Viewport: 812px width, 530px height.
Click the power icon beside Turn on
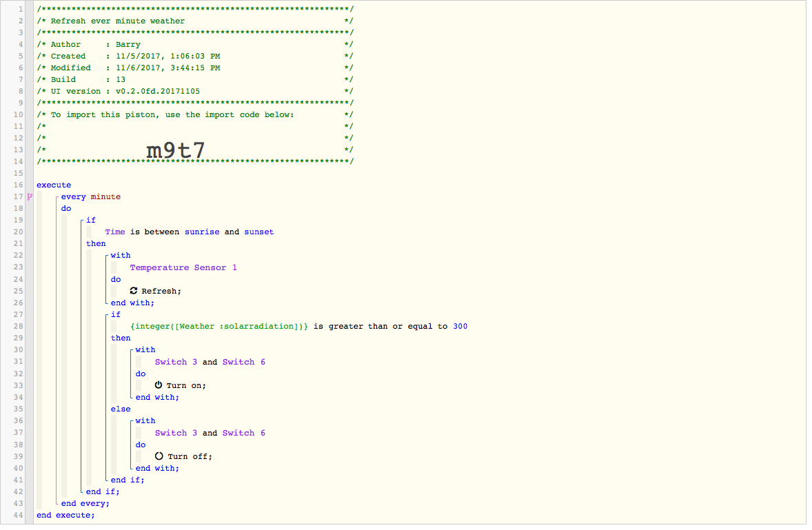[x=159, y=385]
